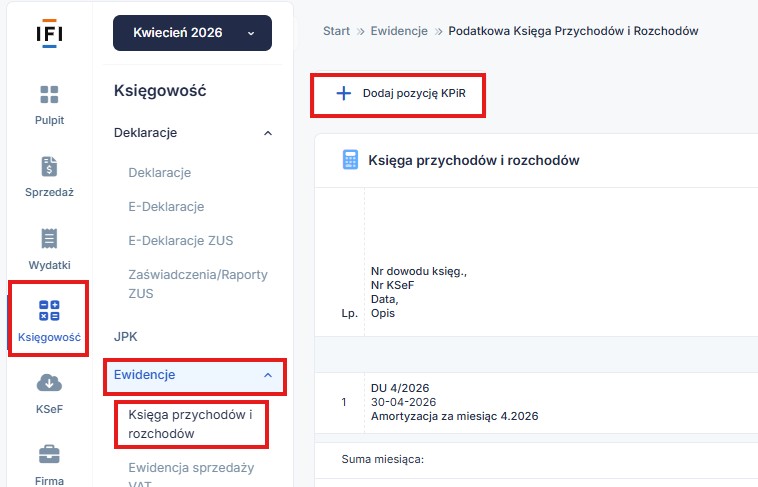Collapse the Deklaracje section
The image size is (758, 487).
267,132
